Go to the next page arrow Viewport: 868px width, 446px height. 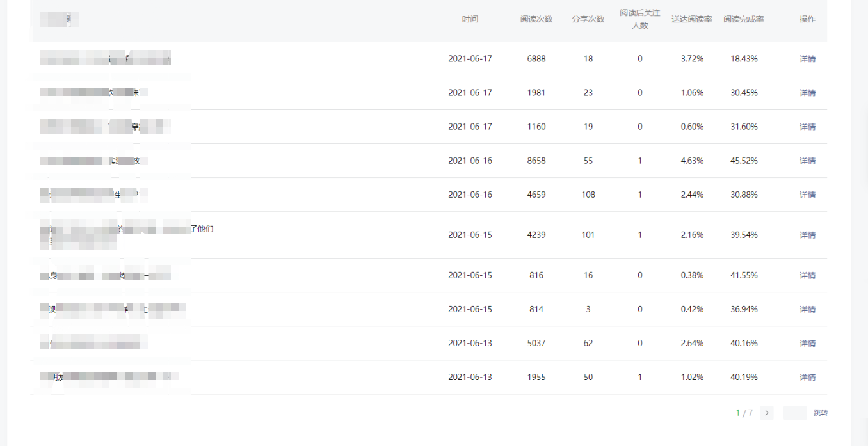(x=767, y=413)
